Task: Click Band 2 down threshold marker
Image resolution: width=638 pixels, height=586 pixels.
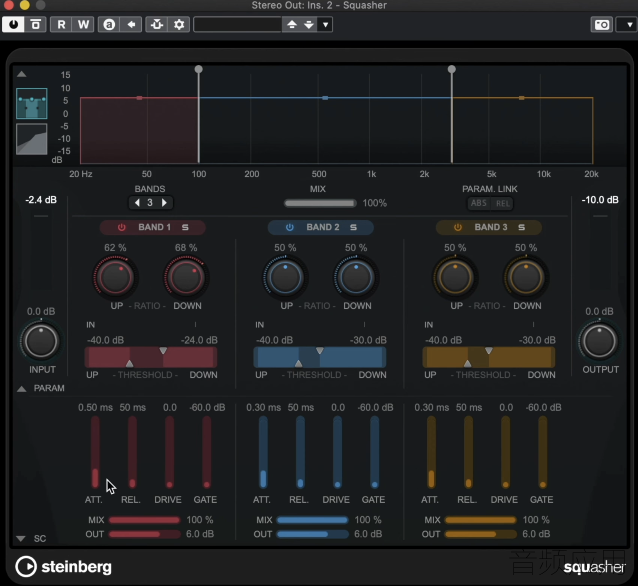Action: coord(320,350)
